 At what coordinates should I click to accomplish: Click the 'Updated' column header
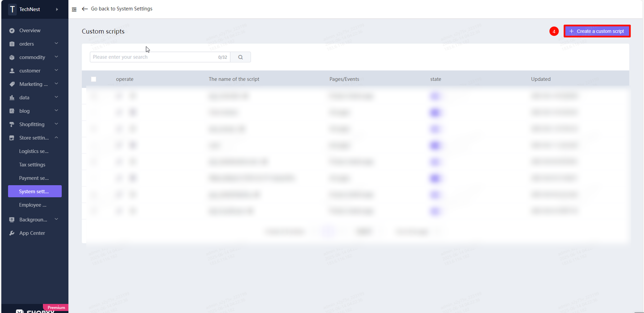[541, 79]
